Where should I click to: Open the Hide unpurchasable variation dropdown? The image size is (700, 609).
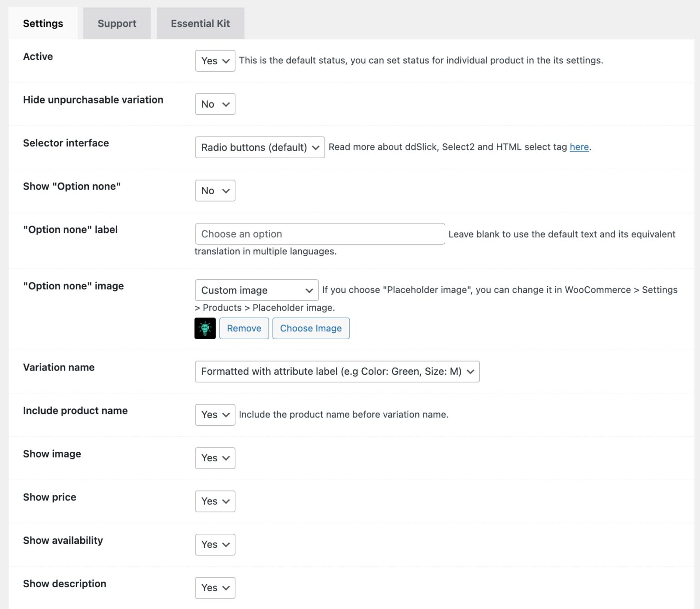tap(215, 103)
